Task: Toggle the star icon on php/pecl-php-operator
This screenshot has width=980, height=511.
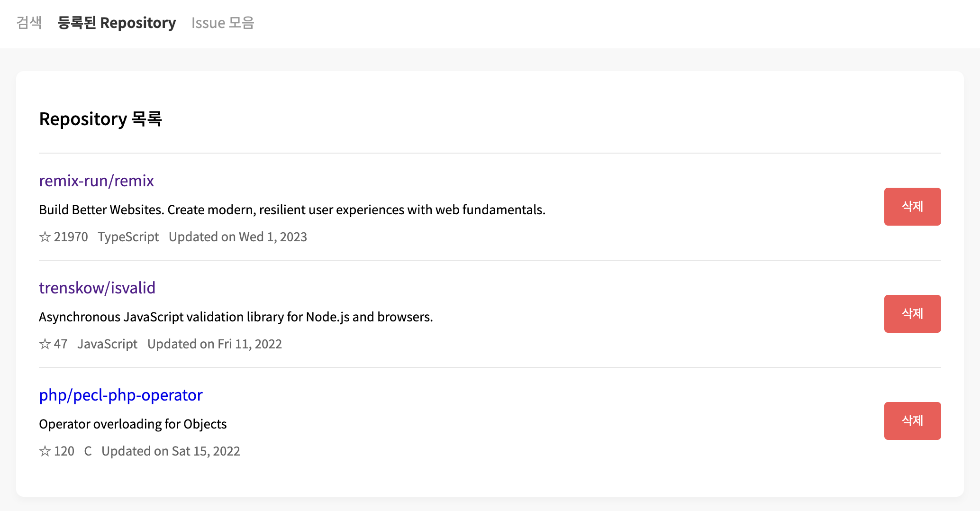Action: 45,451
